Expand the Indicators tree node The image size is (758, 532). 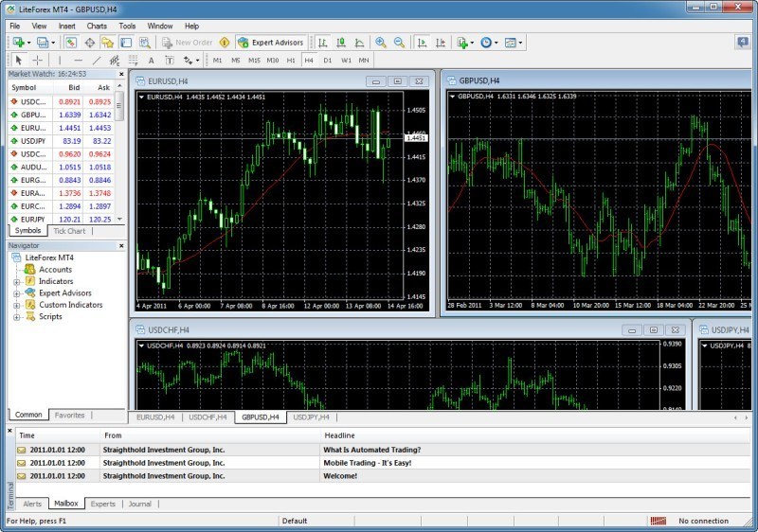[x=17, y=282]
